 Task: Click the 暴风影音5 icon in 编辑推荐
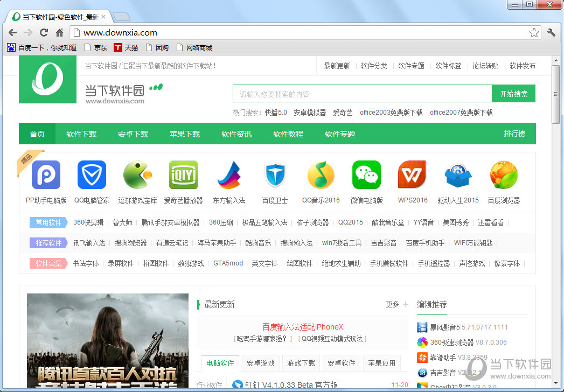[x=422, y=327]
